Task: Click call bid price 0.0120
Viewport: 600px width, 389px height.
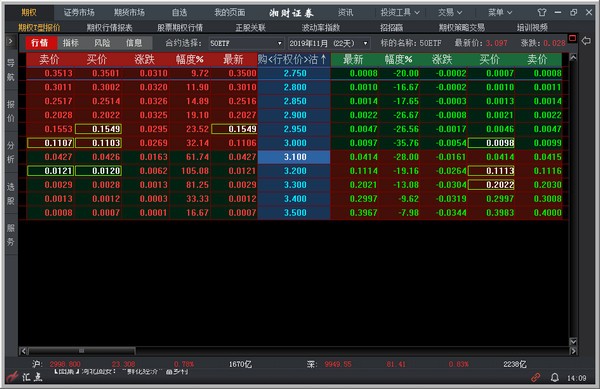Action: (98, 171)
